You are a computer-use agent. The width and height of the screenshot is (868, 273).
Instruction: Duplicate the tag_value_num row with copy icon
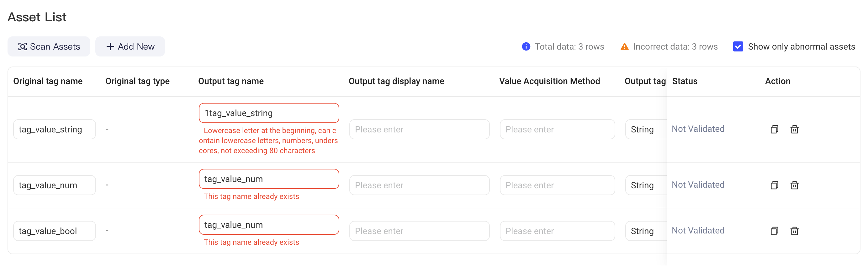[774, 185]
